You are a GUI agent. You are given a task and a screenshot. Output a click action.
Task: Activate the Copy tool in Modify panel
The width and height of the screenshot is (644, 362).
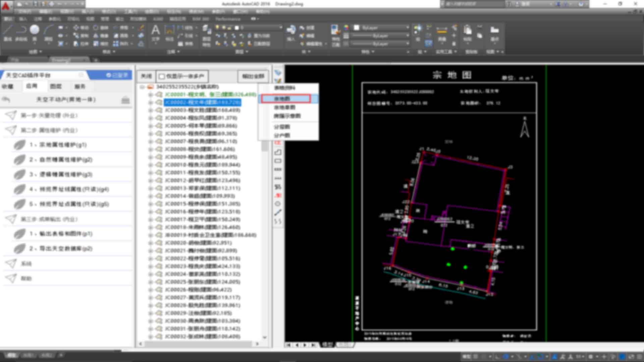(x=80, y=36)
